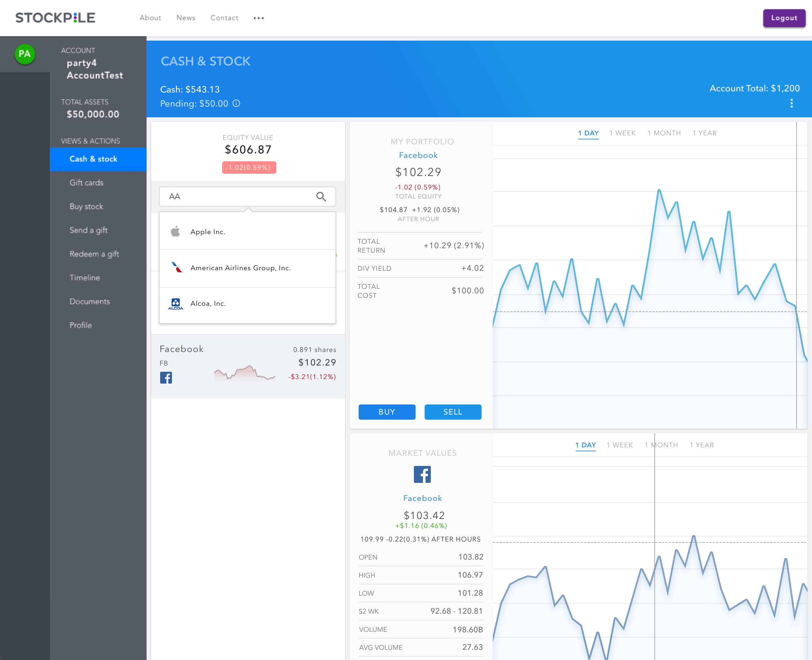
Task: Switch portfolio chart to 1 WEEK view
Action: tap(623, 133)
